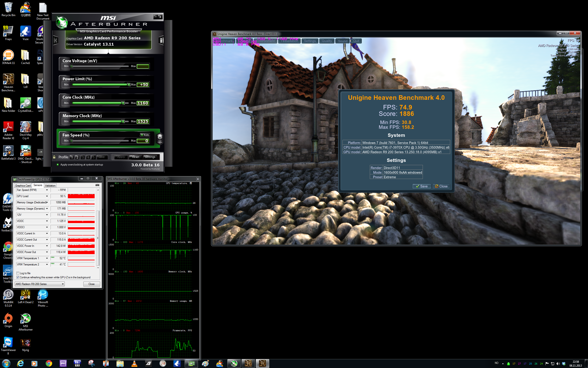This screenshot has width=588, height=368.
Task: Click Power Limit slider handle
Action: [x=129, y=84]
